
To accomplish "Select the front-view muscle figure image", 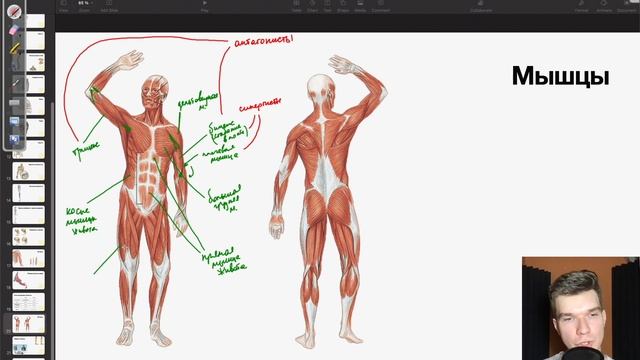I will 137,198.
